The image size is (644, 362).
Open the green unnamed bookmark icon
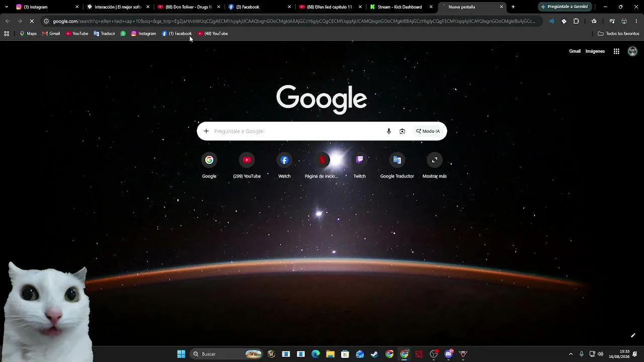tap(123, 34)
